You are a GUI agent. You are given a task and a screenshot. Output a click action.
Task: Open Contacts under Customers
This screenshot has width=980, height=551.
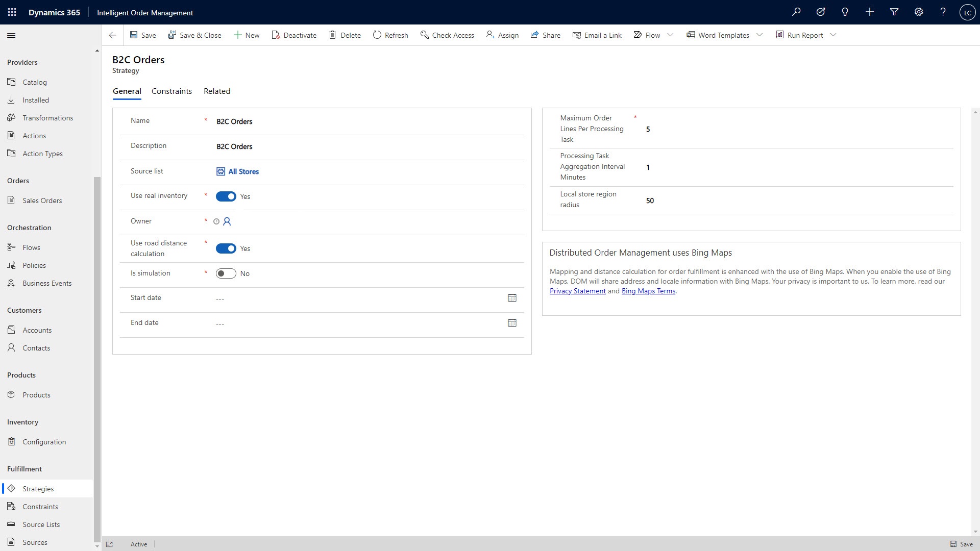click(x=47, y=348)
